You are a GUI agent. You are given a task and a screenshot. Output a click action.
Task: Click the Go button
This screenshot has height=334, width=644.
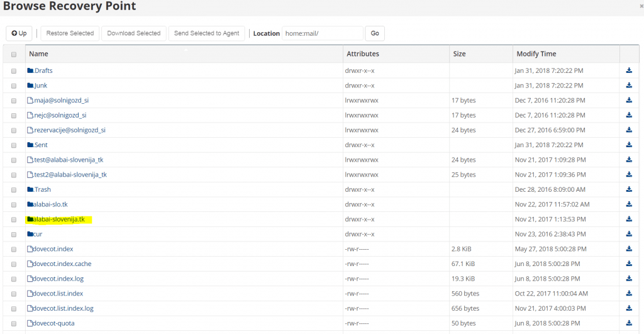click(x=375, y=33)
